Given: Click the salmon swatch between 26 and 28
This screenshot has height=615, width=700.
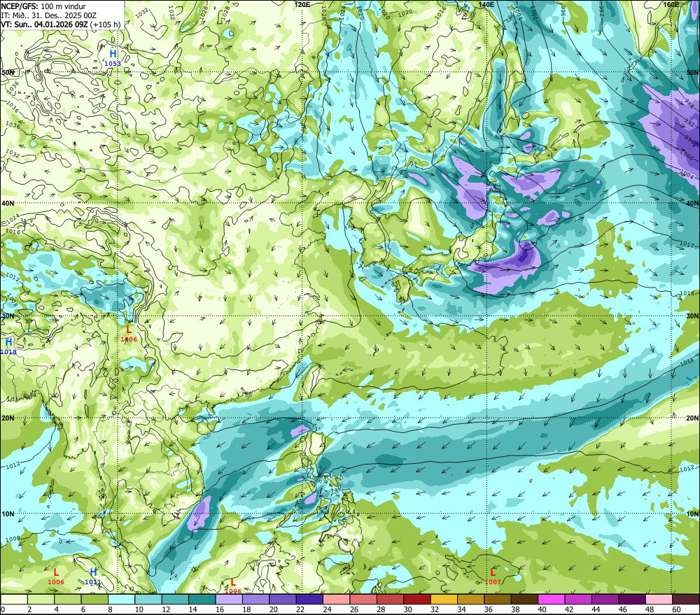Looking at the screenshot, I should pos(363,599).
